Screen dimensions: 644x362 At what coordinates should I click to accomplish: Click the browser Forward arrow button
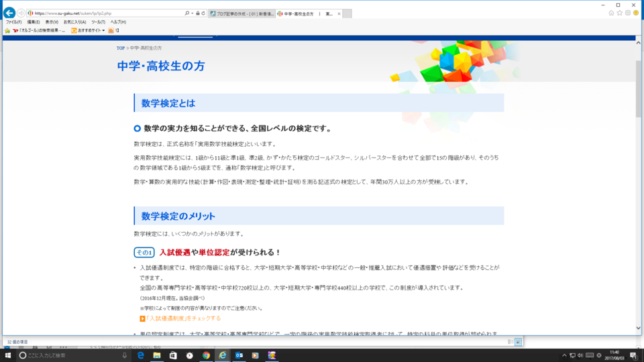[x=21, y=13]
